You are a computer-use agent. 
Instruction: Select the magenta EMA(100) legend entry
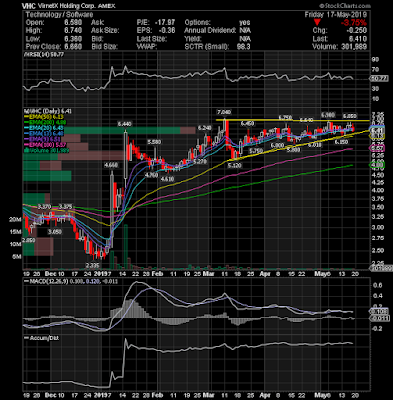(44, 145)
